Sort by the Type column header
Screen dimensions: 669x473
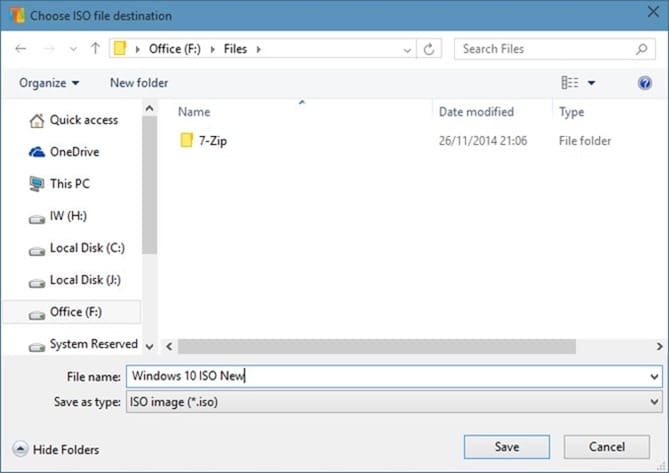(x=571, y=112)
